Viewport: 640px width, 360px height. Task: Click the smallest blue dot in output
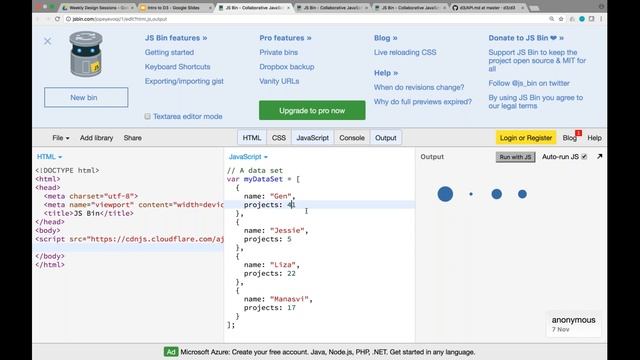click(471, 194)
